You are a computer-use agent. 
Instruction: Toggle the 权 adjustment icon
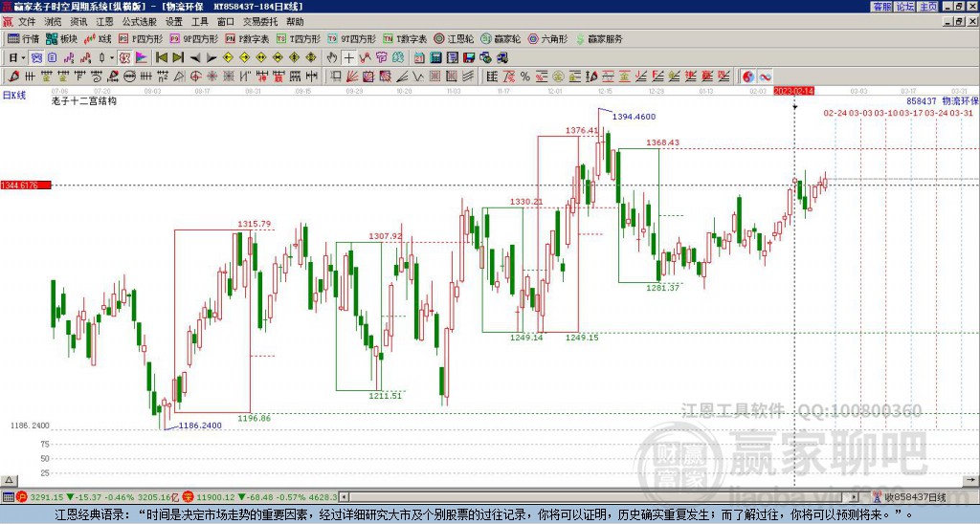(124, 57)
